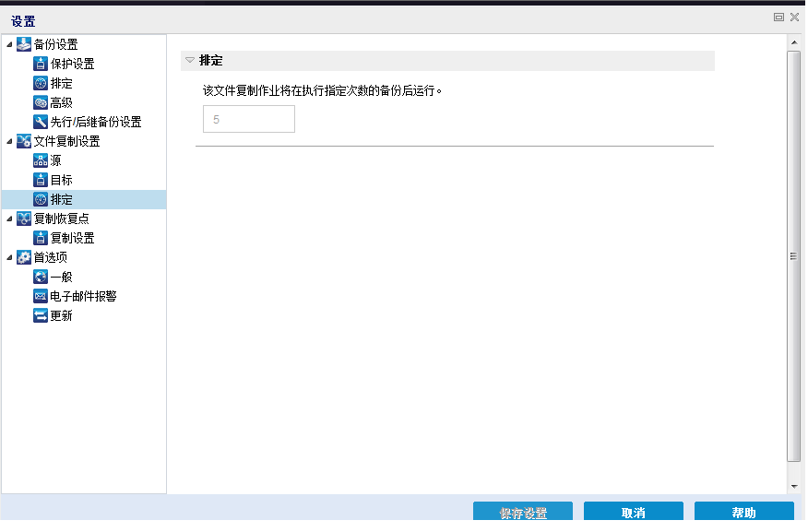The image size is (808, 532).
Task: Select the 备份设置 tree item
Action: (56, 44)
